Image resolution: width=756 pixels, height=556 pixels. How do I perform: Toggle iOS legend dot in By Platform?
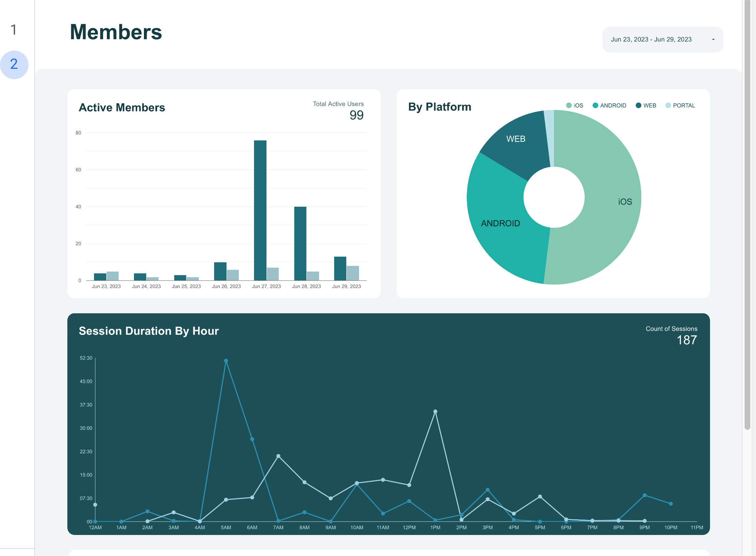coord(569,105)
